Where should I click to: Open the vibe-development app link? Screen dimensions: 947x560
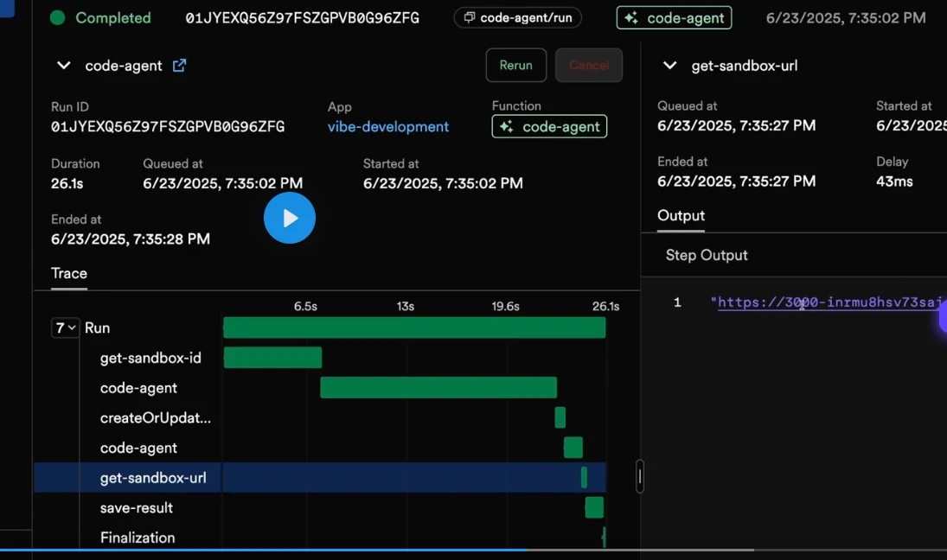[387, 127]
